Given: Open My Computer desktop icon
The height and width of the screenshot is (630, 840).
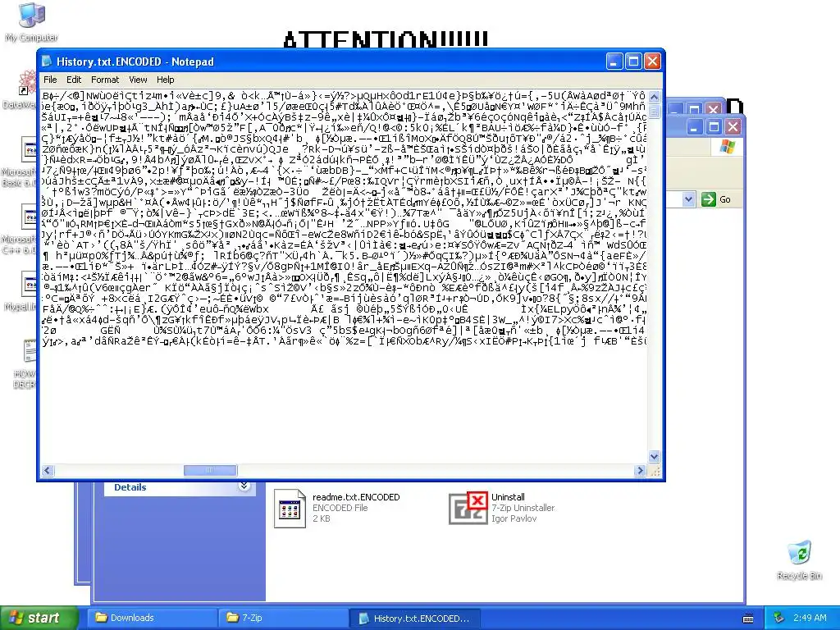Looking at the screenshot, I should tap(32, 22).
